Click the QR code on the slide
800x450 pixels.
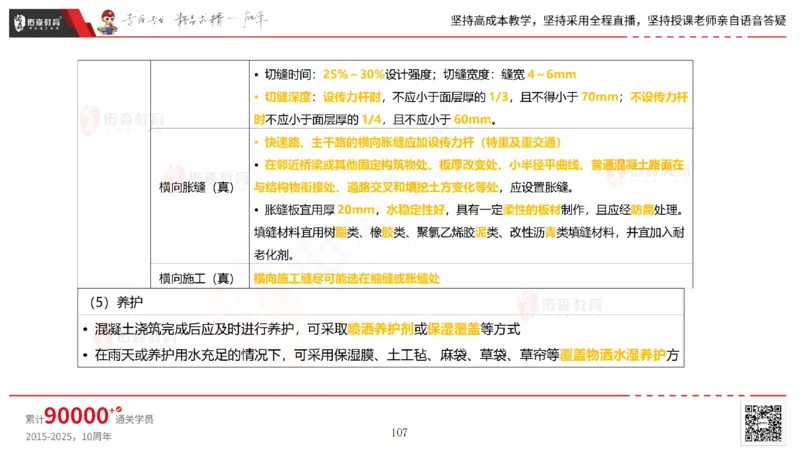pos(763,423)
